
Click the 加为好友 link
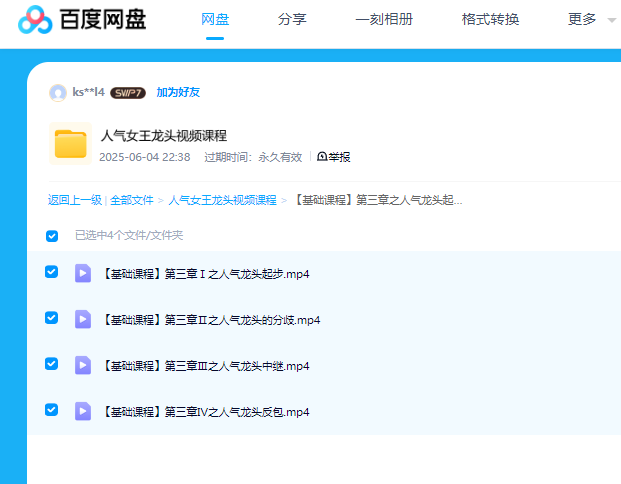click(178, 93)
